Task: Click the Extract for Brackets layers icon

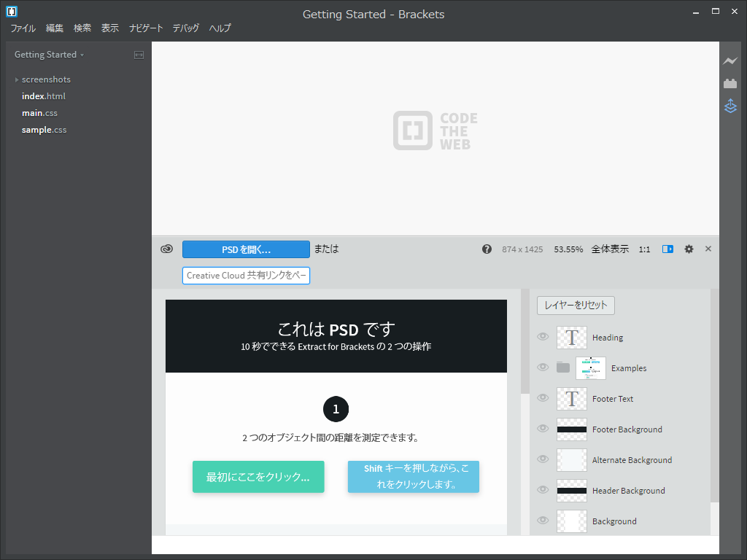Action: (730, 106)
